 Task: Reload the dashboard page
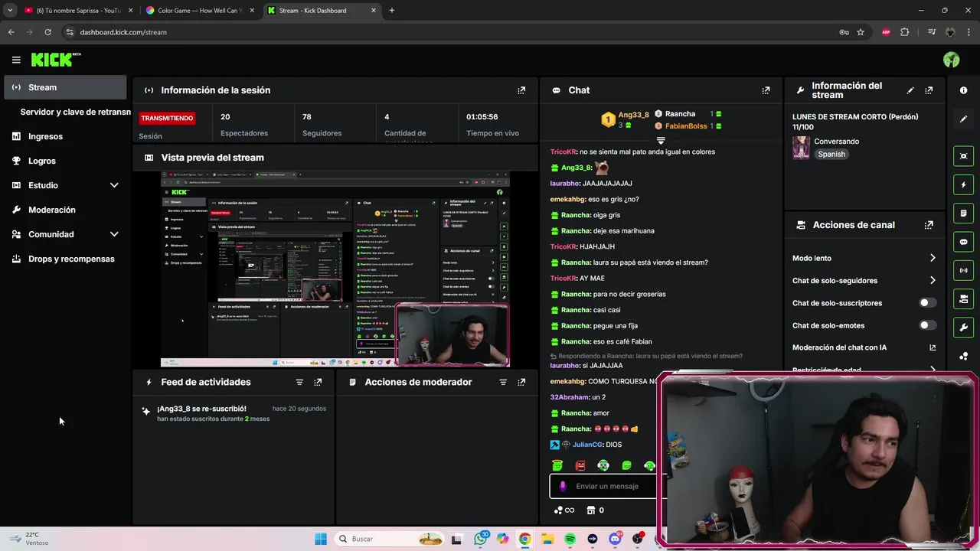pyautogui.click(x=47, y=32)
